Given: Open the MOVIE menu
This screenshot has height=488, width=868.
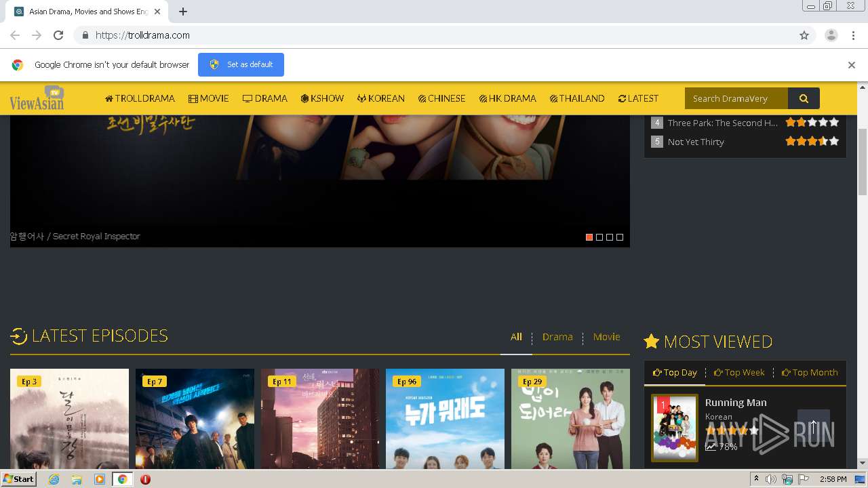Looking at the screenshot, I should click(209, 98).
